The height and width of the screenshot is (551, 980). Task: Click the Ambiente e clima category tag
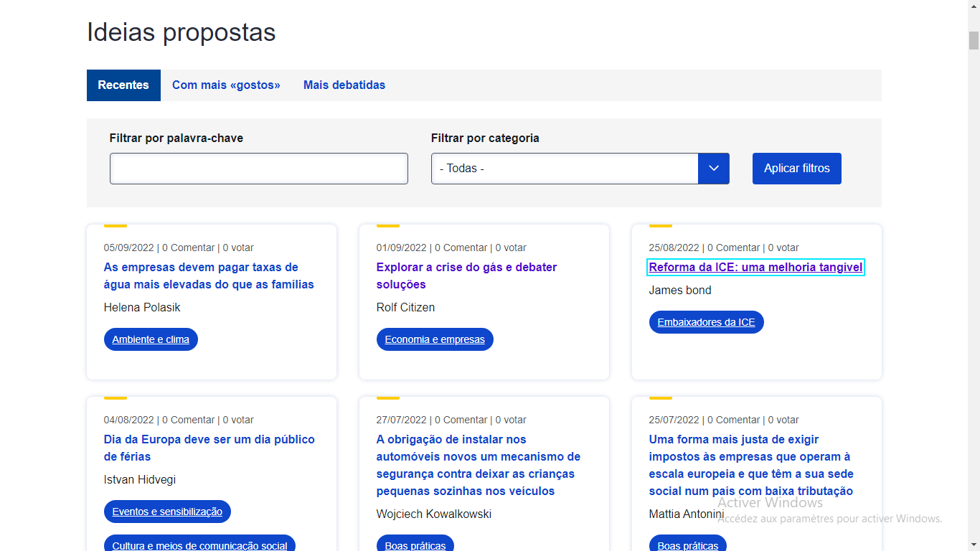point(151,339)
